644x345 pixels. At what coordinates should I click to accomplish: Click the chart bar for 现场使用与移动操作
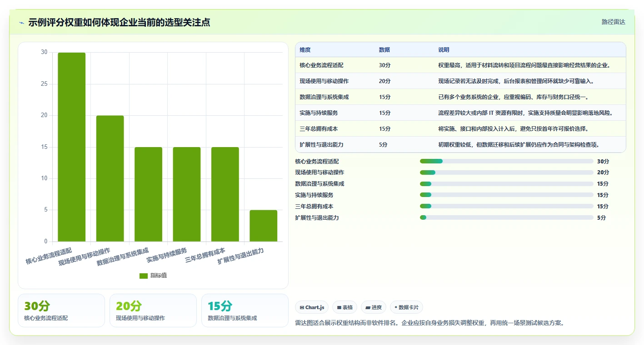[x=110, y=178]
